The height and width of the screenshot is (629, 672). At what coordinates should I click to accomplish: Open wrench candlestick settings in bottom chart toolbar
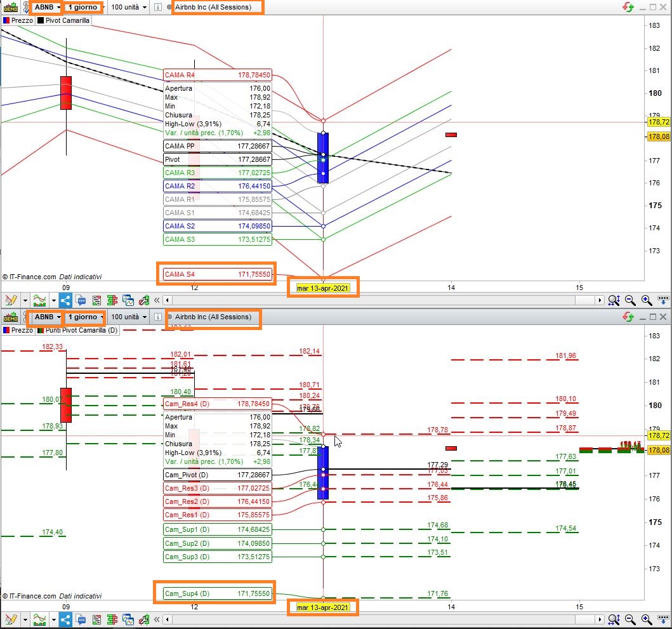point(144,619)
